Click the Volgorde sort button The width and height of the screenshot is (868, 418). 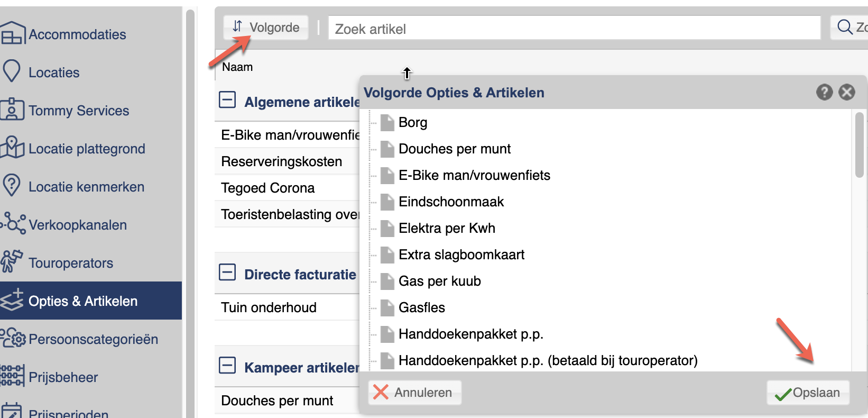(x=266, y=27)
